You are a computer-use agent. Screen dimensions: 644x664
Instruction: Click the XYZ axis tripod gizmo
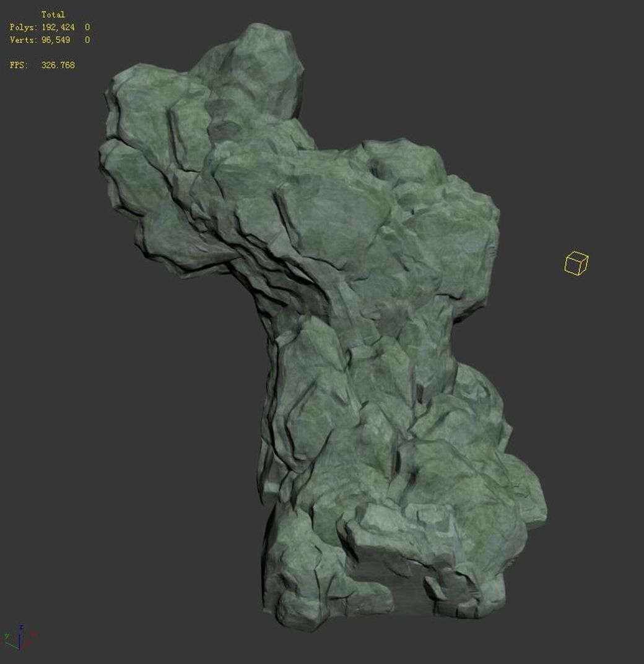point(20,637)
